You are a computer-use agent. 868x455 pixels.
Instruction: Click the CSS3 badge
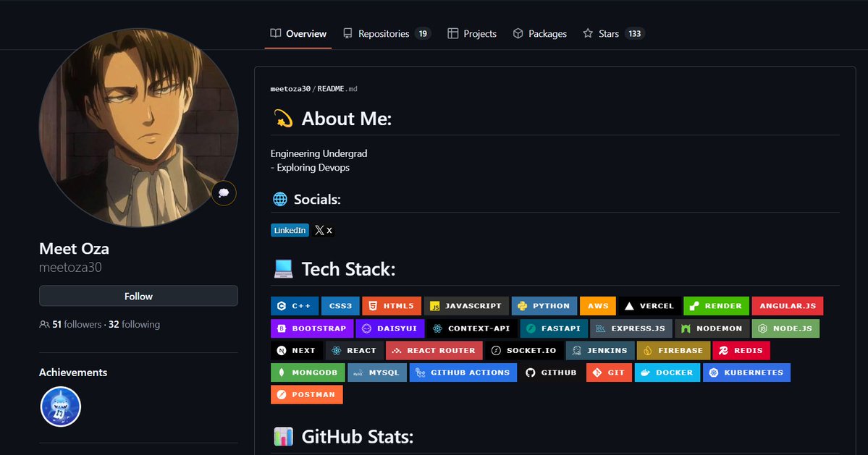click(340, 306)
